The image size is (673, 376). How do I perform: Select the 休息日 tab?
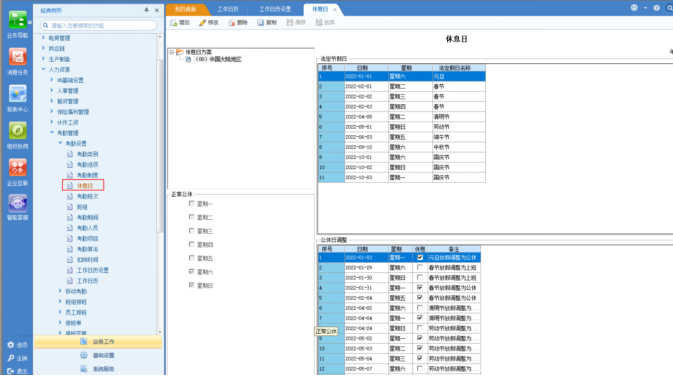(x=320, y=9)
